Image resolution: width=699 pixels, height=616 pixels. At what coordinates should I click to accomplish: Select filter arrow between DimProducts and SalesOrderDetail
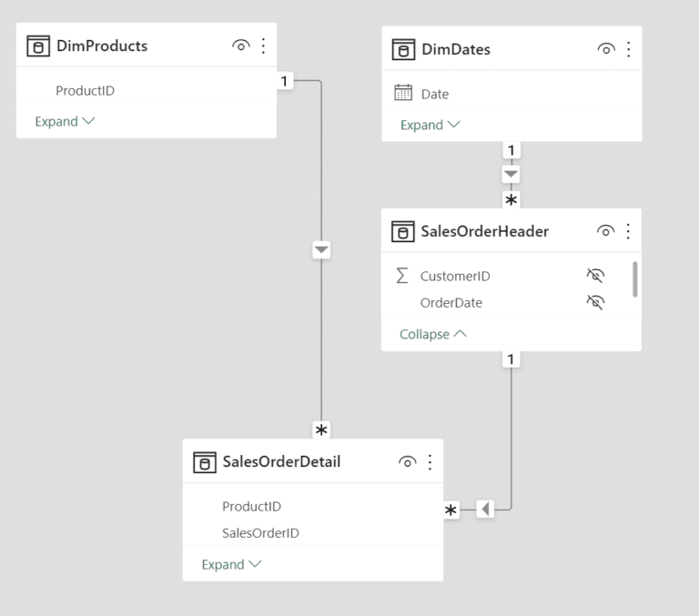pyautogui.click(x=321, y=249)
